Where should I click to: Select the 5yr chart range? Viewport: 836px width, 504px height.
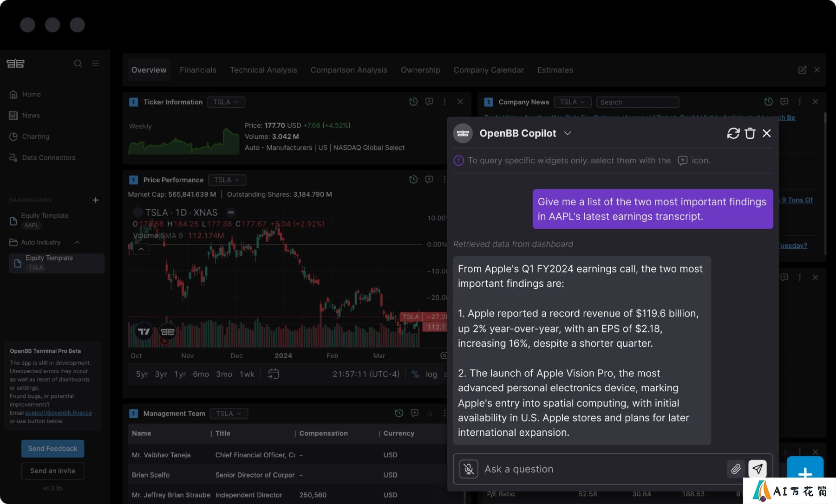coord(142,375)
